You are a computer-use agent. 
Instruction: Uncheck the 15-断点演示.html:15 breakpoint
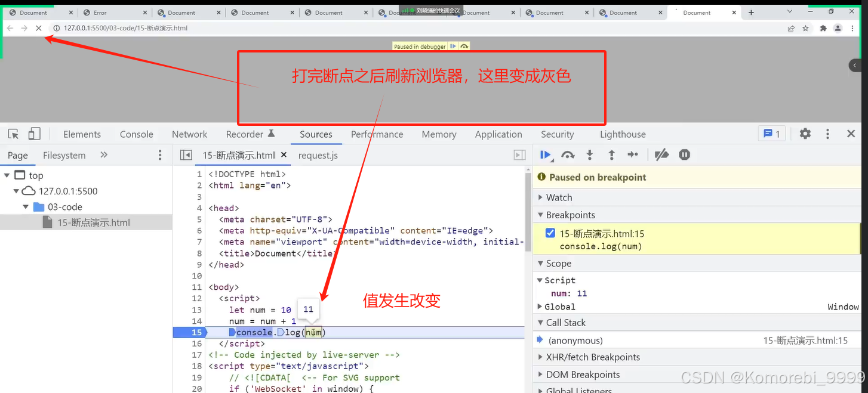(x=550, y=233)
